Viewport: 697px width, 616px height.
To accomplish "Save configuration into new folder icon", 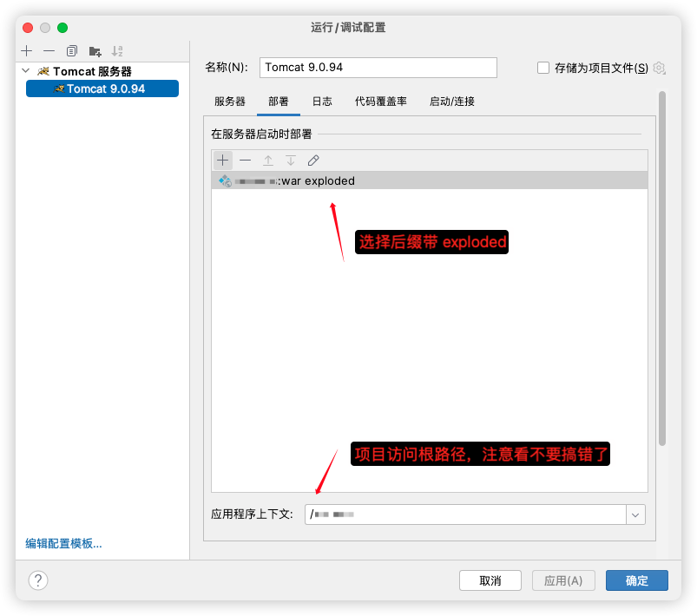I will 95,51.
